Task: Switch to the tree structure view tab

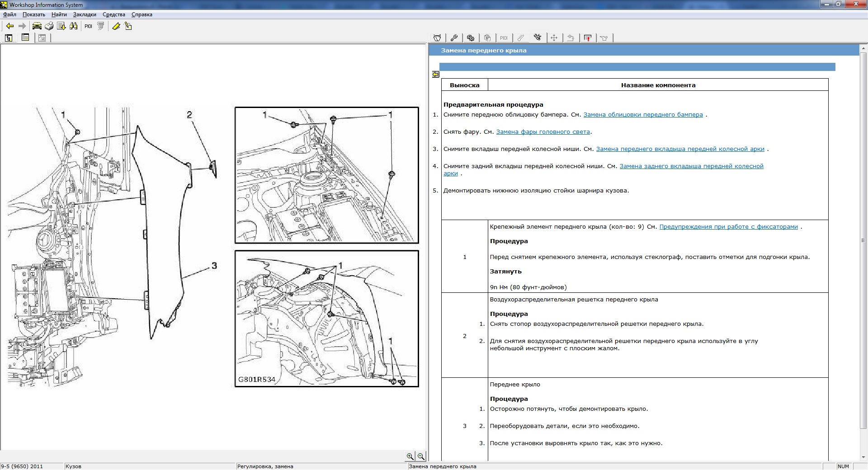Action: [x=9, y=38]
